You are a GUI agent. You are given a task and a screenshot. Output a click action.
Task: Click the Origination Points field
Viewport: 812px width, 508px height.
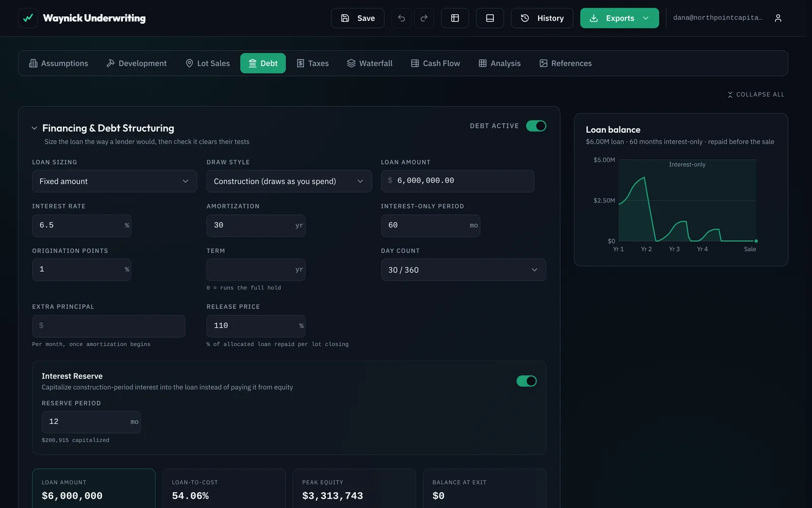coord(82,270)
